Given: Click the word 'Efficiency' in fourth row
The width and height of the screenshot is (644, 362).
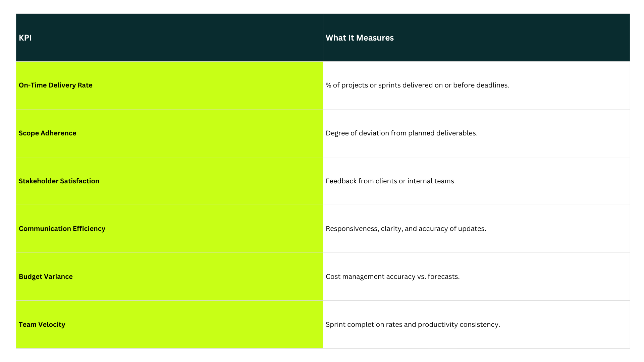Looking at the screenshot, I should tap(89, 229).
